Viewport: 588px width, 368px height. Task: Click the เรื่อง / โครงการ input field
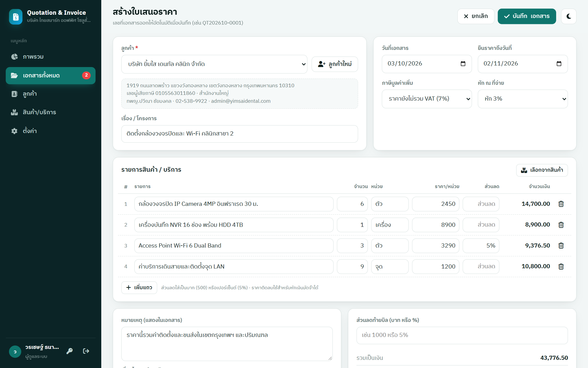(x=240, y=134)
